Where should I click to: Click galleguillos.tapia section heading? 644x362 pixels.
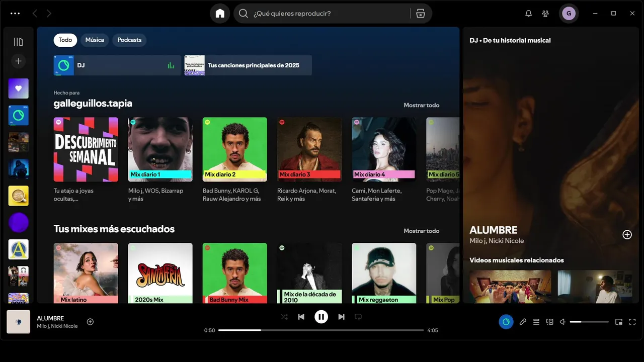pos(93,103)
